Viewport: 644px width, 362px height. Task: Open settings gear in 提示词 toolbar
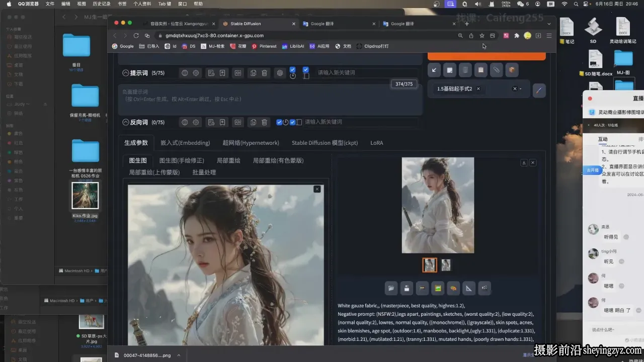point(196,73)
